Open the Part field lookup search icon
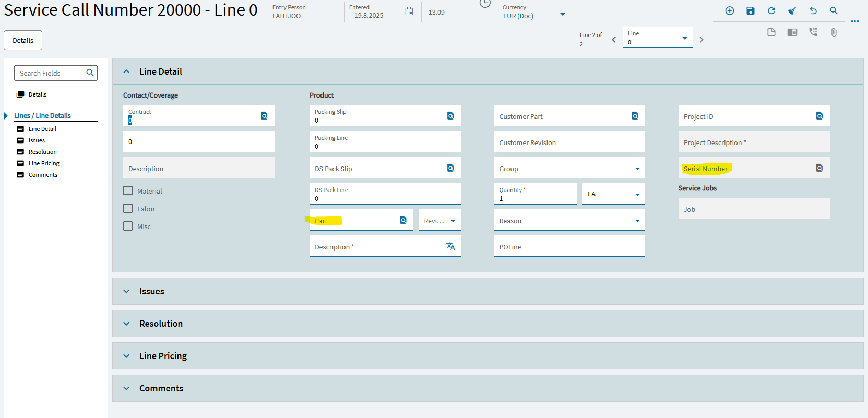The image size is (868, 418). (x=403, y=220)
